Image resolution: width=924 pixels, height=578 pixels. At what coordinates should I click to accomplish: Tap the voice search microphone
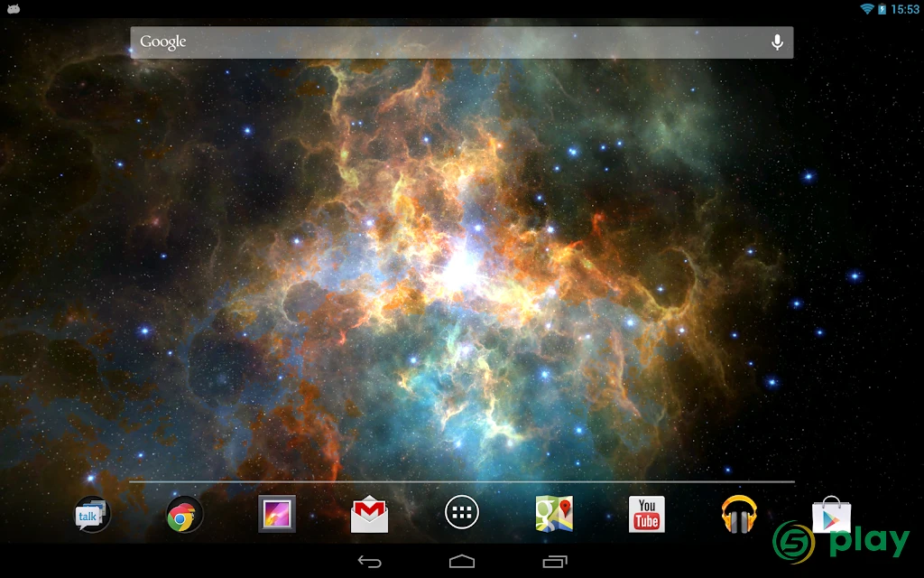point(777,42)
